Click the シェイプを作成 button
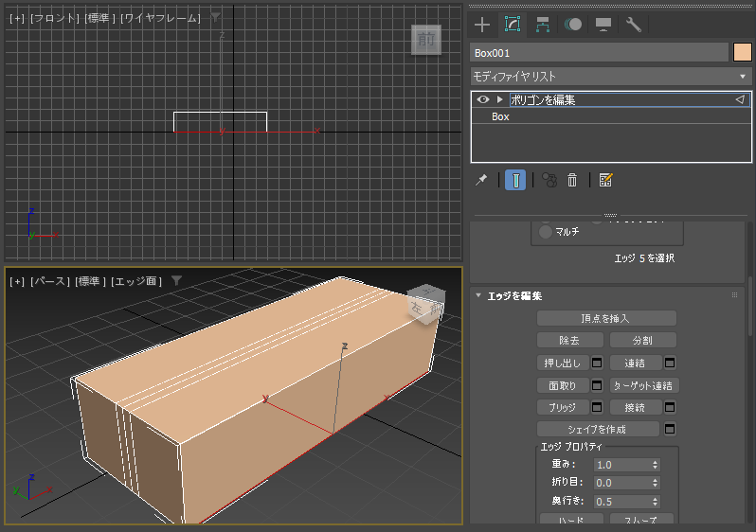This screenshot has width=756, height=532. pos(598,429)
